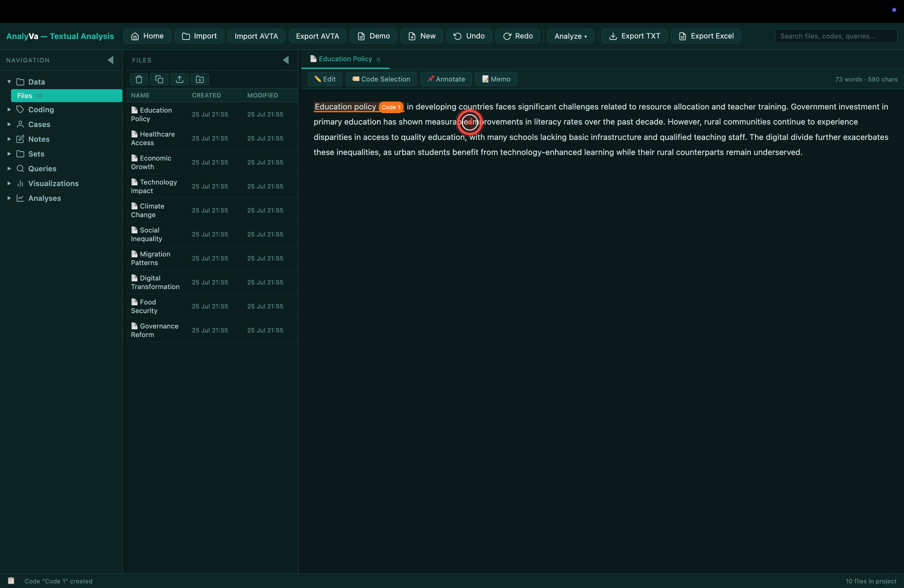Expand the Coding tree node
This screenshot has width=904, height=588.
(x=9, y=109)
